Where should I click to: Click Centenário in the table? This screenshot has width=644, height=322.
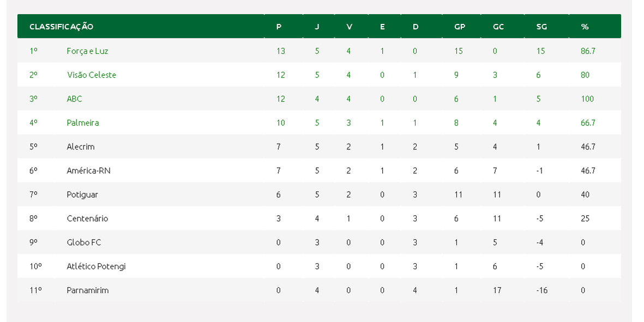coord(87,218)
